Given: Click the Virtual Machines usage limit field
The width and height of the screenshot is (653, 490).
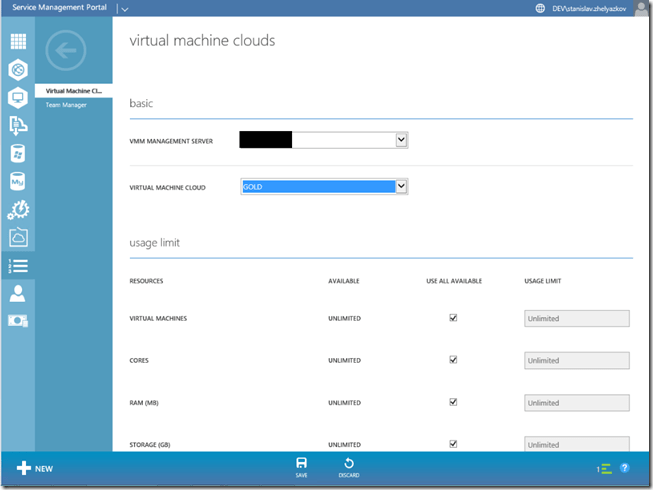Looking at the screenshot, I should 576,319.
